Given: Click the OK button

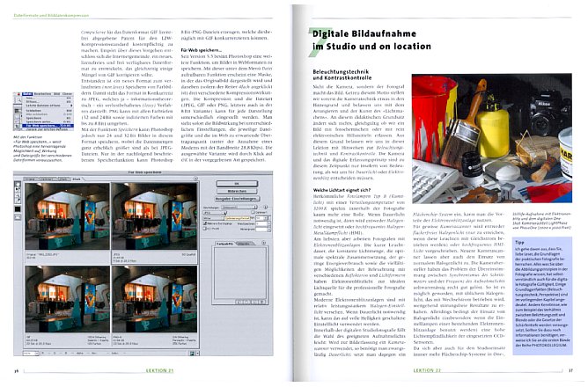Looking at the screenshot, I should (237, 184).
